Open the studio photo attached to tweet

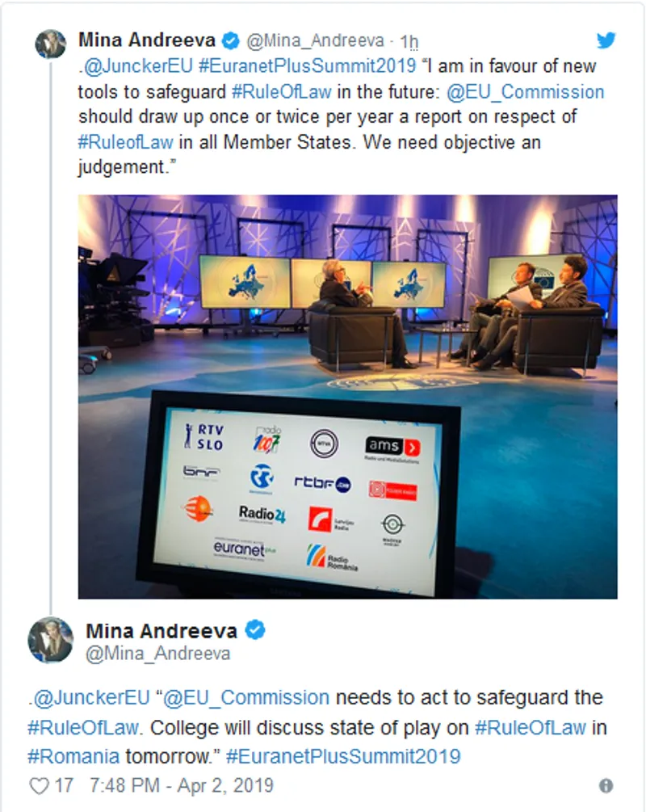point(347,396)
